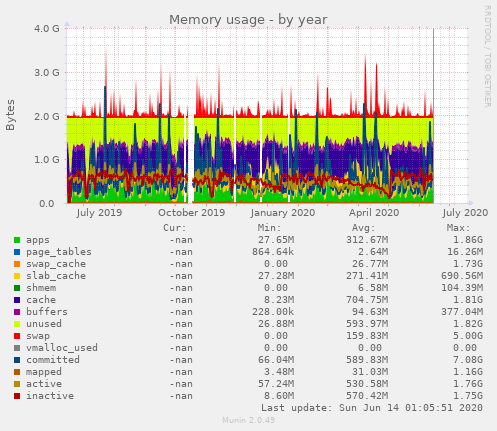The width and height of the screenshot is (497, 431).
Task: Select the mapped legend label
Action: (44, 372)
